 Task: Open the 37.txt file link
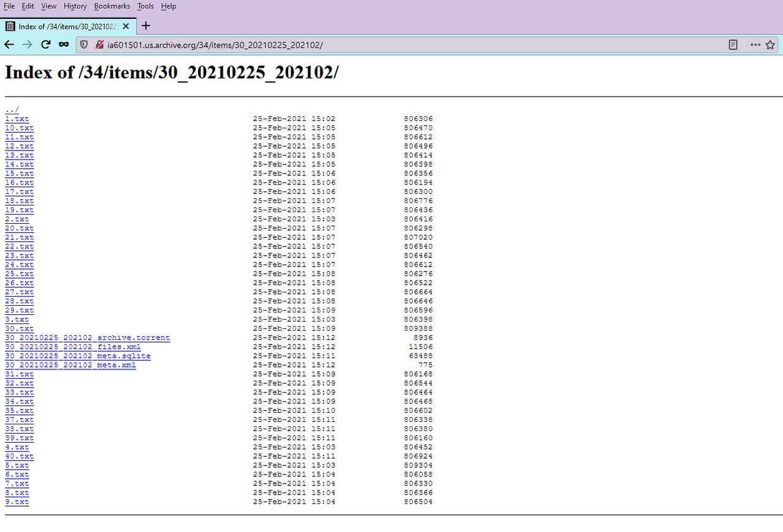click(19, 420)
